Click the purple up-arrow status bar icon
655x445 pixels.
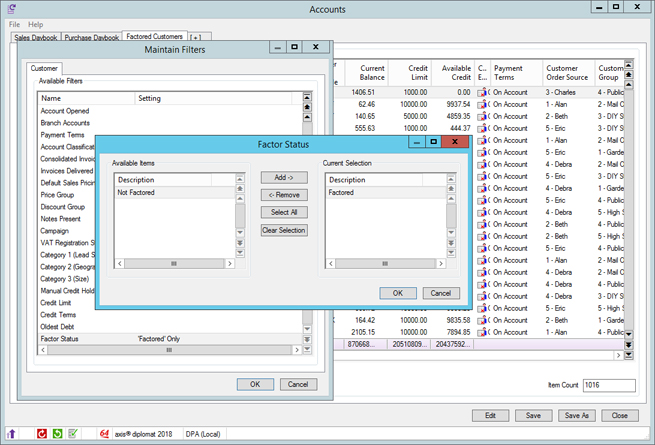point(11,434)
